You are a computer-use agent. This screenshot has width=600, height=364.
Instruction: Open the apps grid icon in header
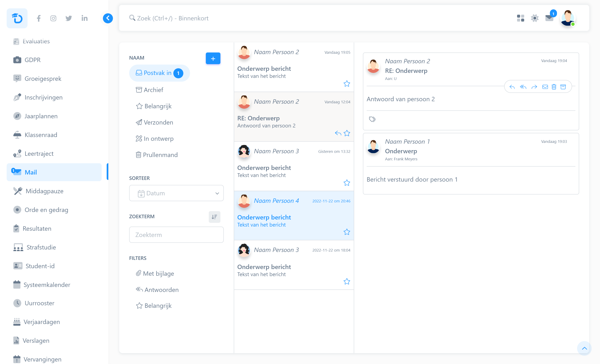pyautogui.click(x=520, y=18)
